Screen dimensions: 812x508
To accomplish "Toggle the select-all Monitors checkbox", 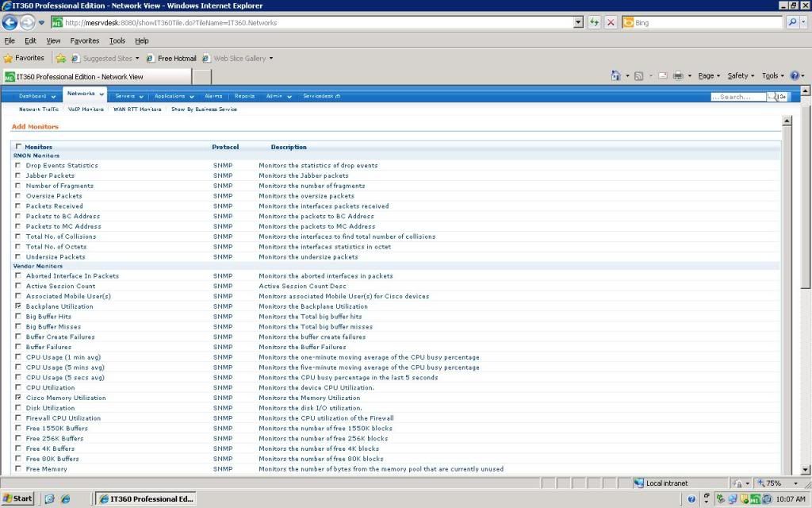I will click(19, 146).
